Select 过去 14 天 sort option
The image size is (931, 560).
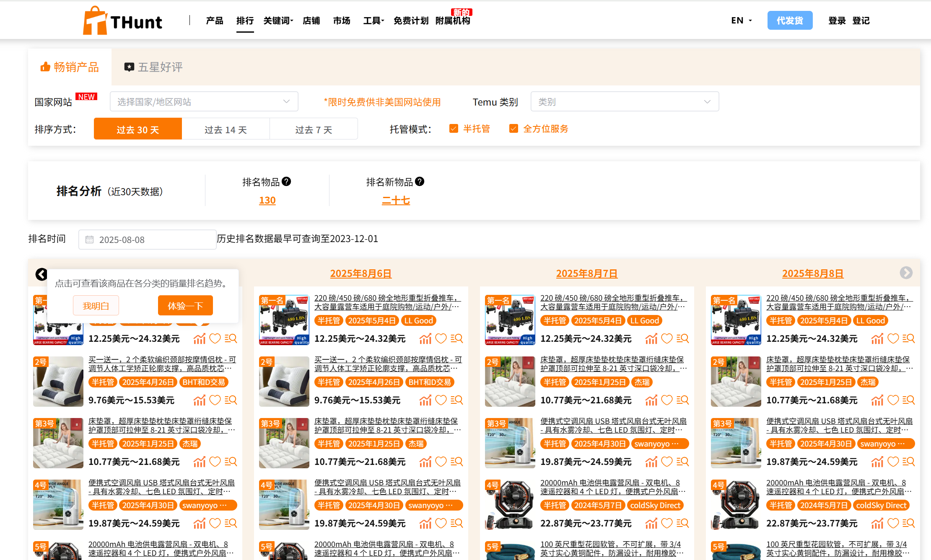click(x=226, y=129)
